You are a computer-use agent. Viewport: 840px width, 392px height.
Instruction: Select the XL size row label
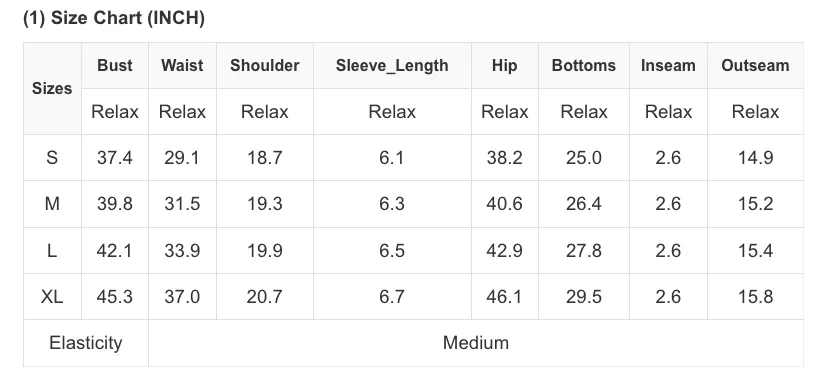click(52, 297)
